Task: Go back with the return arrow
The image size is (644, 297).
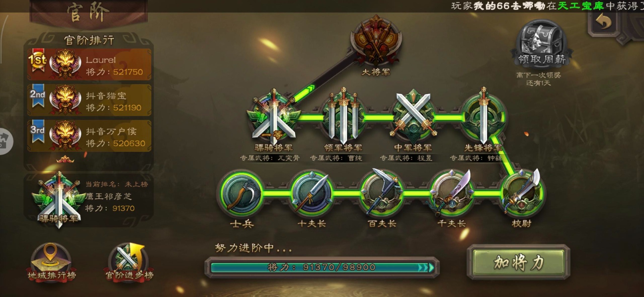Action: point(604,22)
